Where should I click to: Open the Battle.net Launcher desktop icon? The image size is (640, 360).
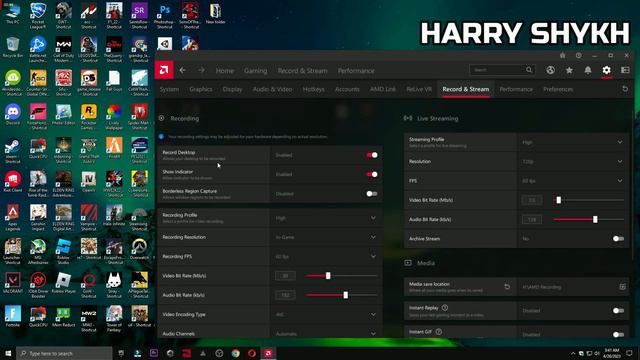tap(38, 49)
